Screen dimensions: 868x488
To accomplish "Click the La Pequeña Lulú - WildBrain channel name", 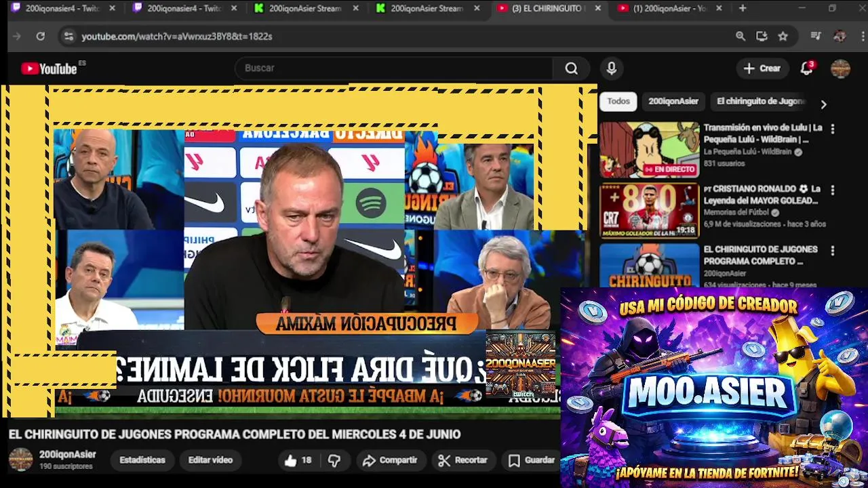I will [x=749, y=152].
